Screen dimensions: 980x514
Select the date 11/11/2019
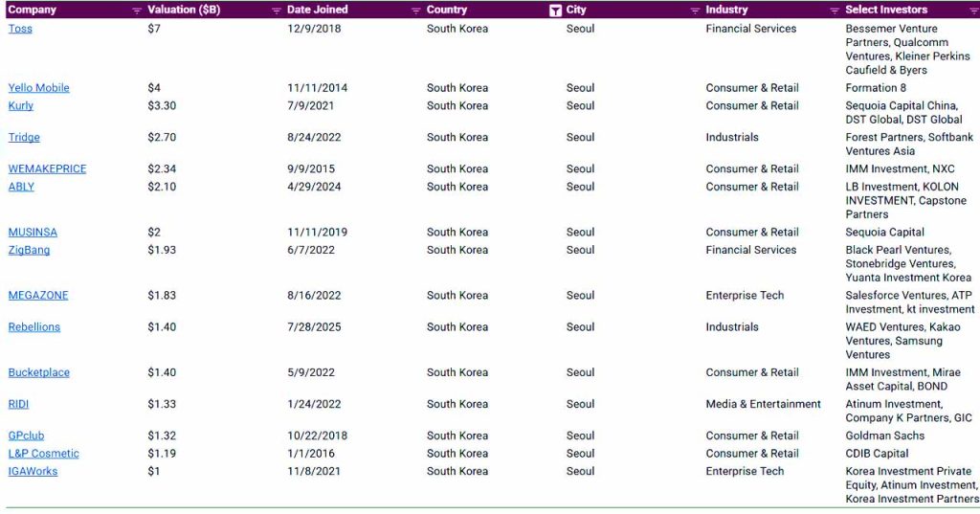point(317,232)
